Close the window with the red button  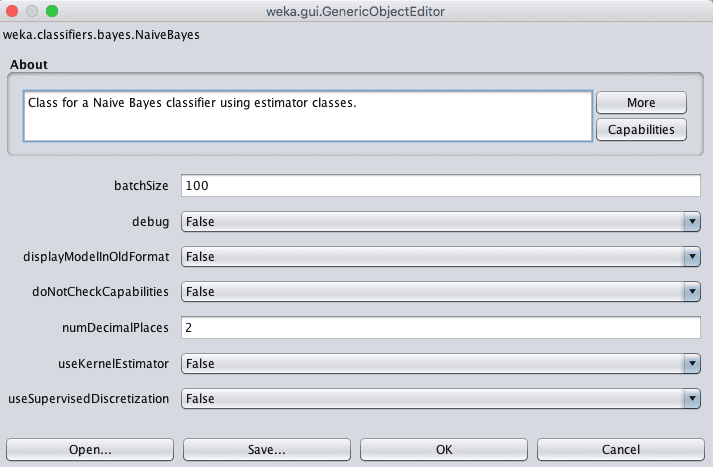point(12,11)
